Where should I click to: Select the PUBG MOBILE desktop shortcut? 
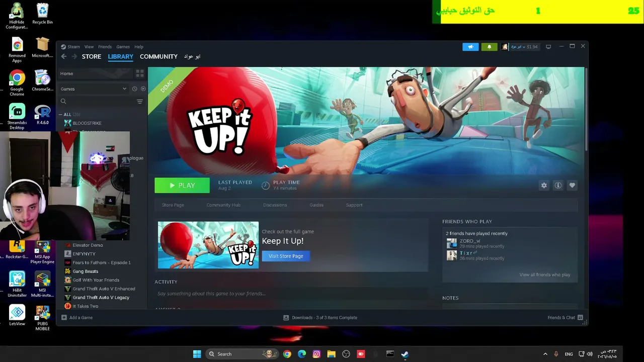(42, 318)
